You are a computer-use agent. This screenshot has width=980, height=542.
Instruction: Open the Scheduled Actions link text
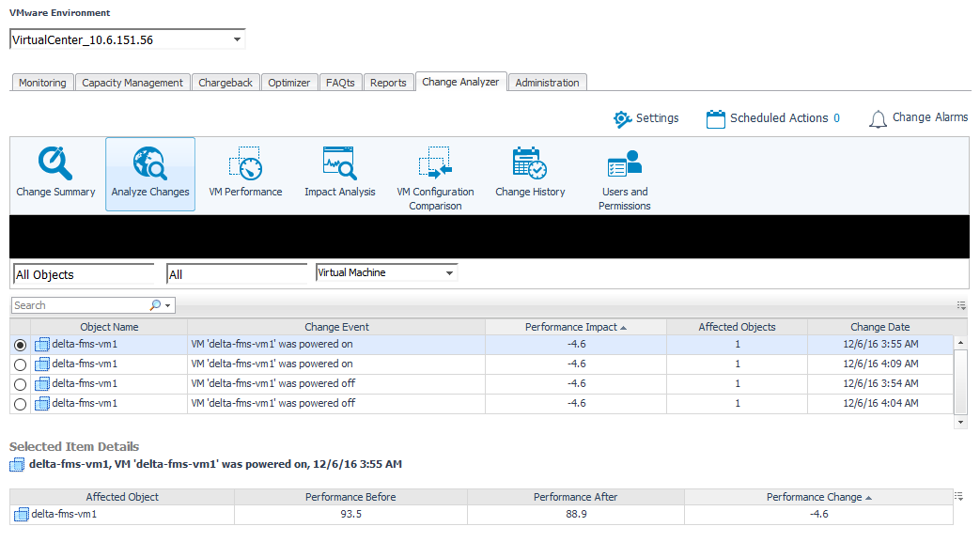click(779, 118)
